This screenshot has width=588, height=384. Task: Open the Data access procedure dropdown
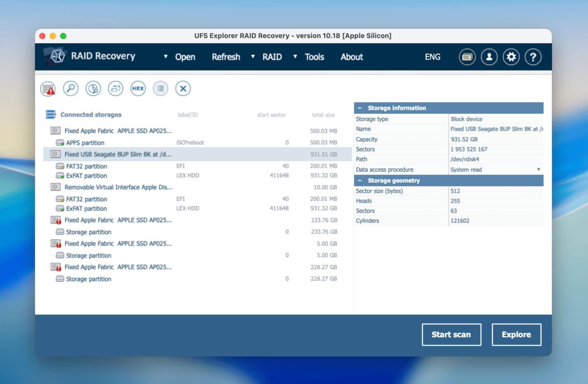coord(539,169)
